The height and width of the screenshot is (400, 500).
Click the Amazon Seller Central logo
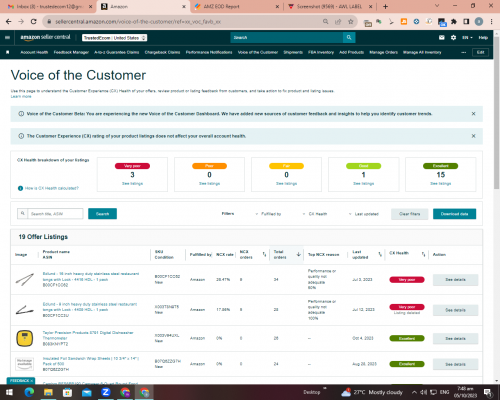(x=45, y=37)
